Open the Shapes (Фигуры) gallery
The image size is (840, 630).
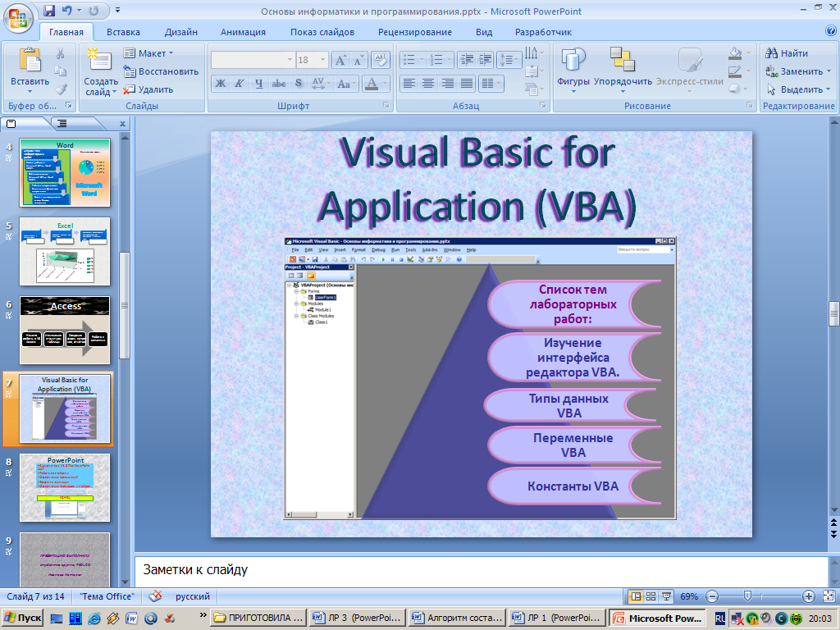click(x=573, y=70)
